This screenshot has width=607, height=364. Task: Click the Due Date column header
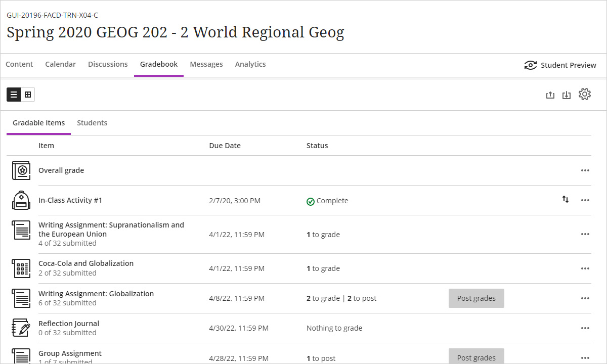point(225,146)
